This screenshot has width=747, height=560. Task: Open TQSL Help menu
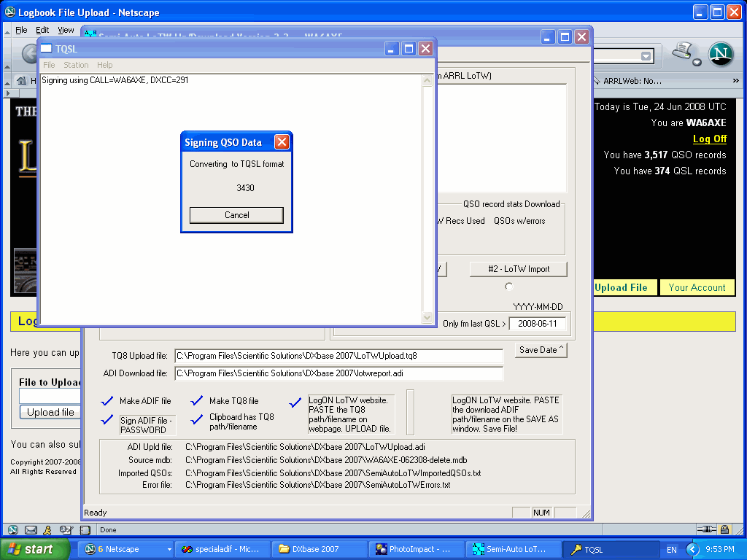[105, 65]
